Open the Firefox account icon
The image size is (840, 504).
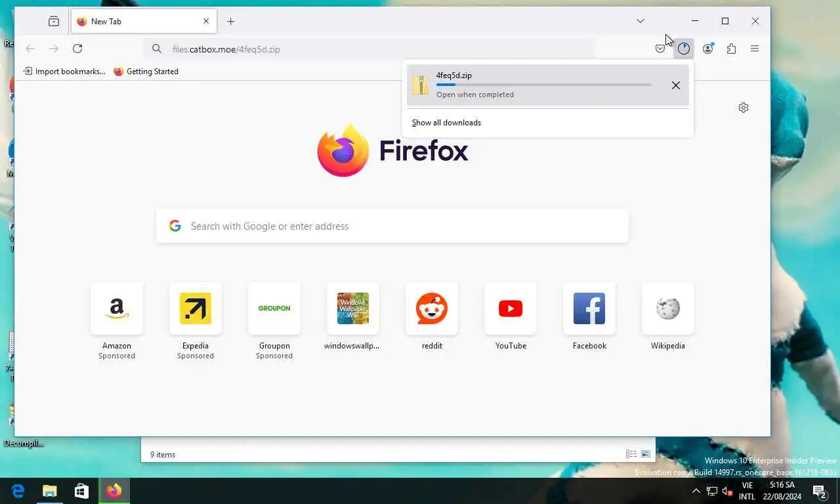tap(707, 49)
